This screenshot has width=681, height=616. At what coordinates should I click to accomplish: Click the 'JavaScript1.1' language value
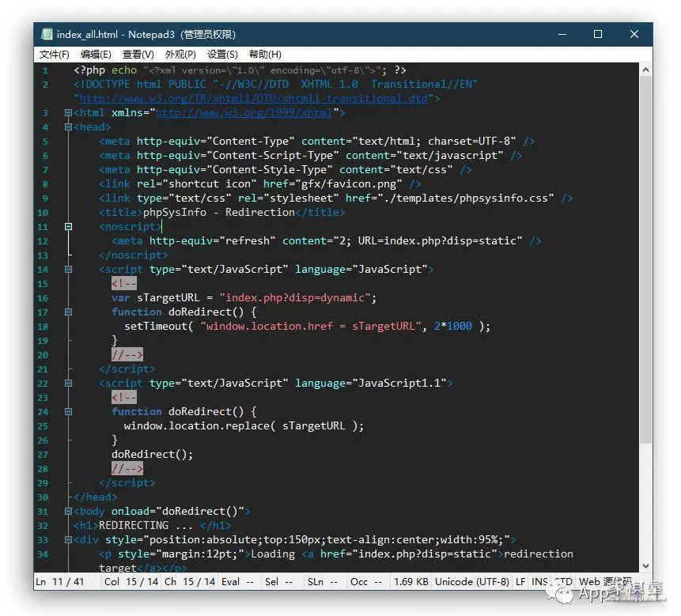pyautogui.click(x=399, y=384)
